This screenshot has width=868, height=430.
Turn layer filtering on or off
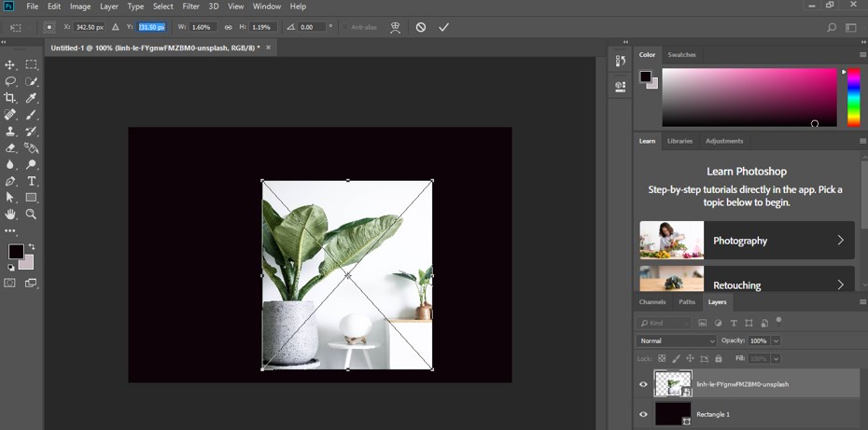pos(779,321)
